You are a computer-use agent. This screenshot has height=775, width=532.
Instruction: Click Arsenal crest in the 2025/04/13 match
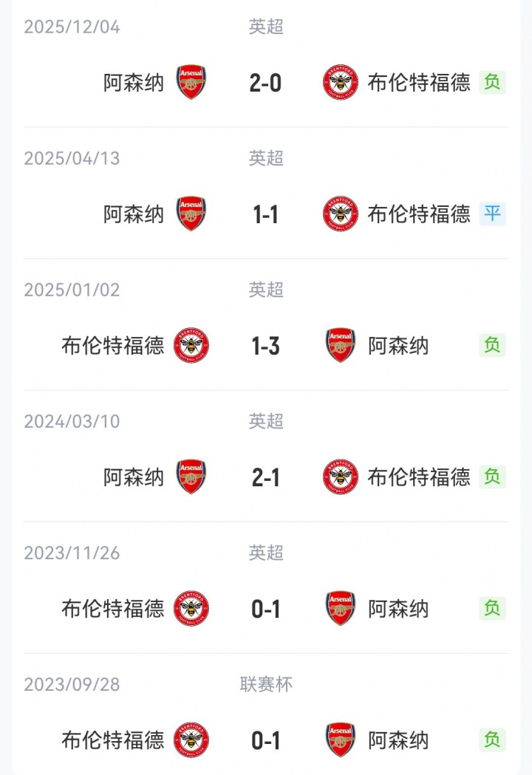(x=191, y=214)
